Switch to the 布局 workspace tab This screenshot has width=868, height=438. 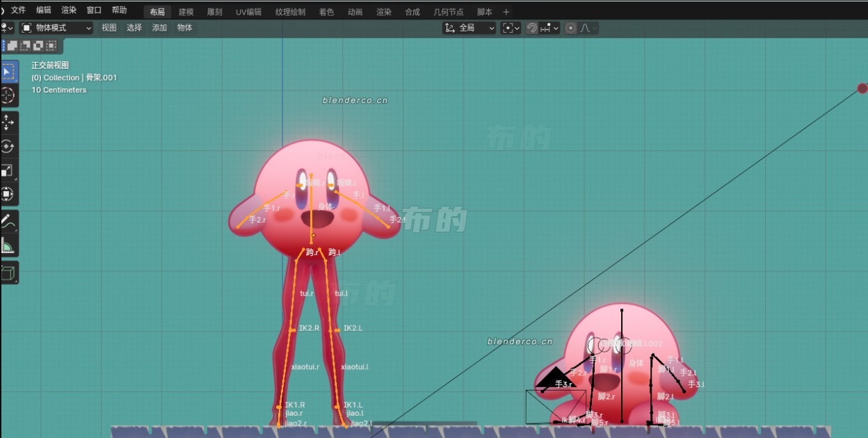[158, 12]
